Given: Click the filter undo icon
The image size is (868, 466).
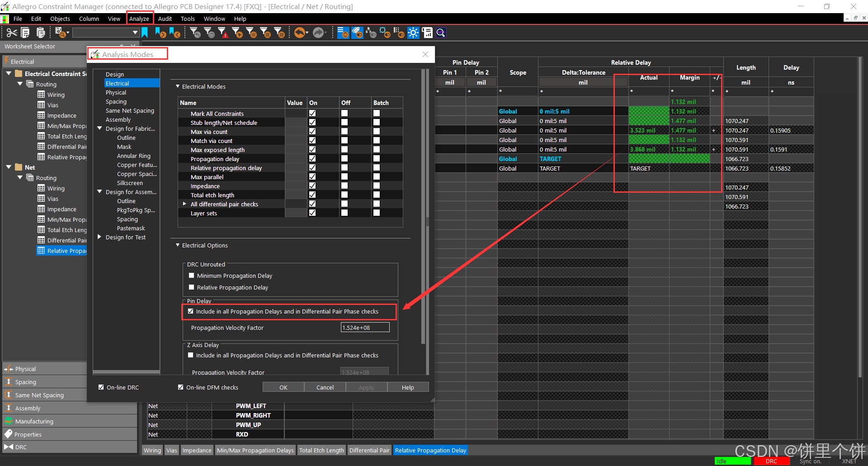Looking at the screenshot, I should (196, 33).
